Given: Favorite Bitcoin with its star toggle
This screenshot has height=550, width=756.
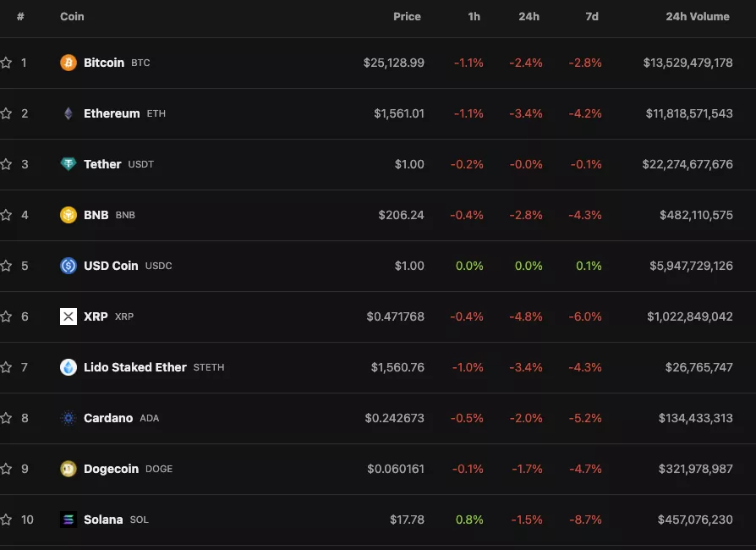Looking at the screenshot, I should [x=6, y=63].
